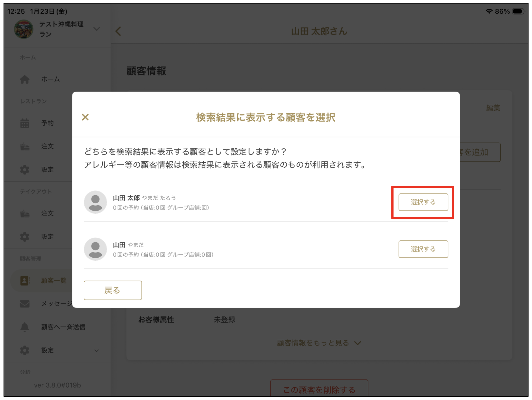Select the ホーム home icon in sidebar
The image size is (532, 400).
24,79
